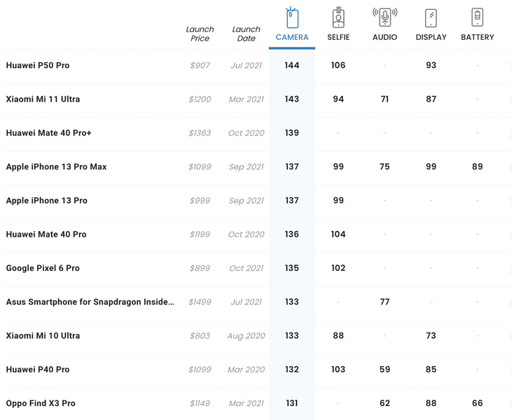The width and height of the screenshot is (514, 420).
Task: Click the Battery phone icon
Action: 477,17
